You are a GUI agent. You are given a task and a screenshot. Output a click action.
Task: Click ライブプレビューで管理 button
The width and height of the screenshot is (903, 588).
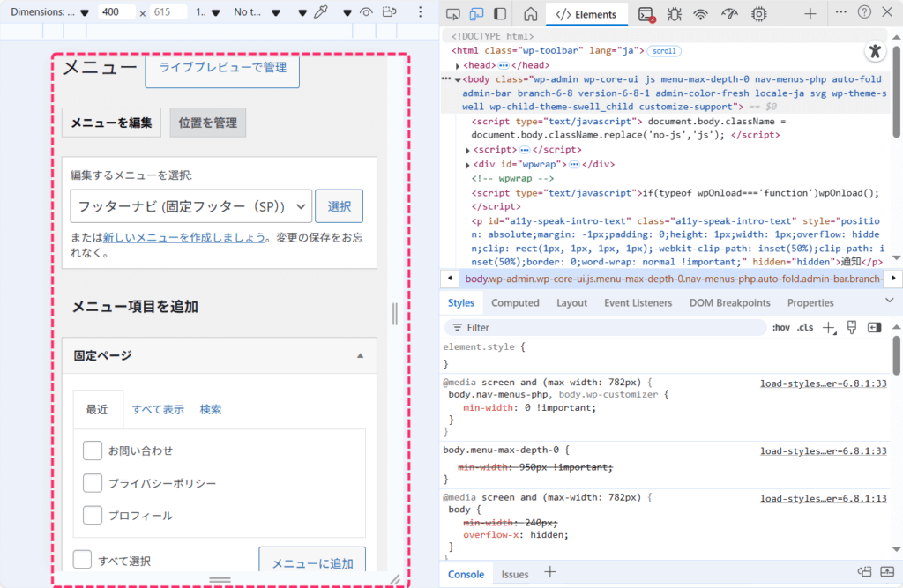222,70
